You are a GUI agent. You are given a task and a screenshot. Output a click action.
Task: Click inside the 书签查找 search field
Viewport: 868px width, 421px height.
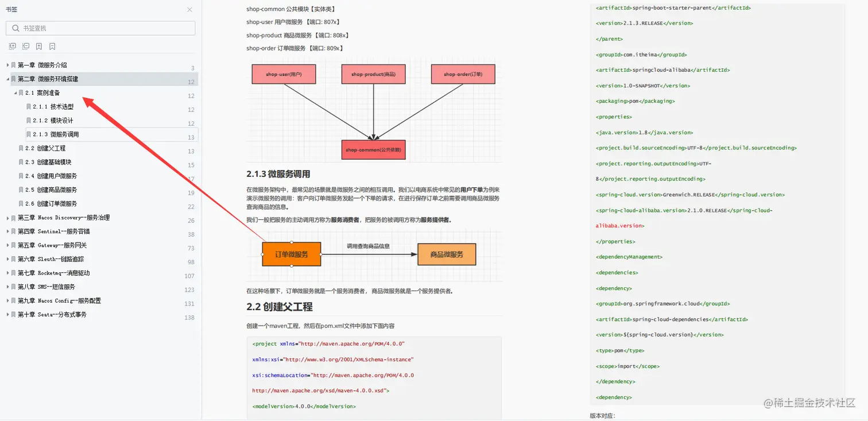pyautogui.click(x=86, y=28)
